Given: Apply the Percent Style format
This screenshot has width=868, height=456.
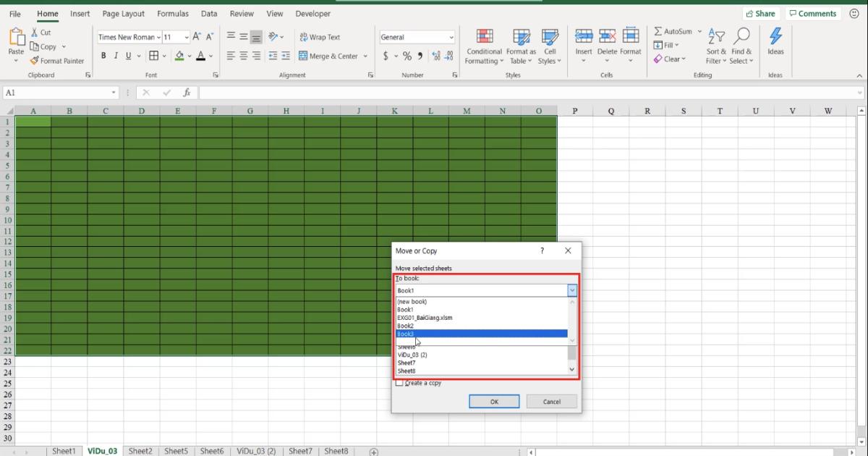Looking at the screenshot, I should tap(408, 54).
